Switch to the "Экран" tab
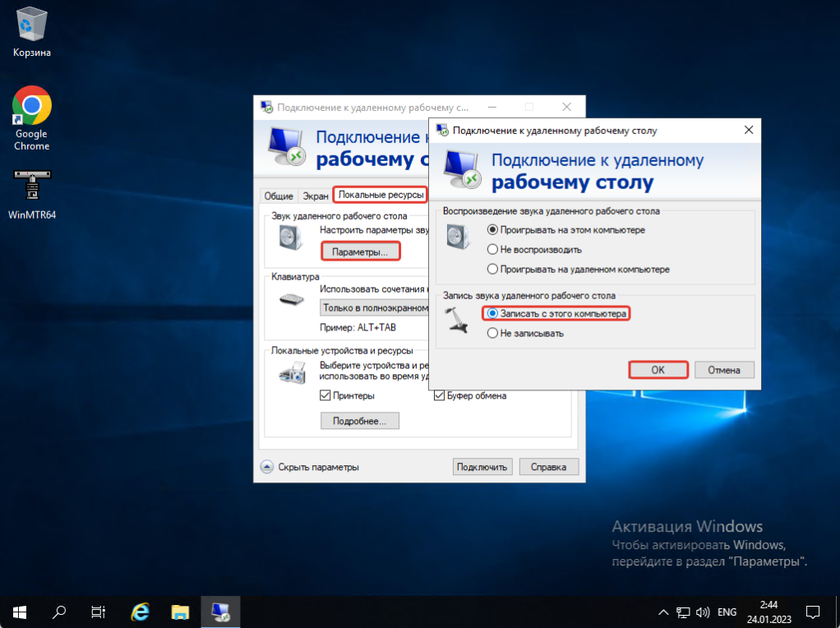This screenshot has height=628, width=840. [x=315, y=196]
